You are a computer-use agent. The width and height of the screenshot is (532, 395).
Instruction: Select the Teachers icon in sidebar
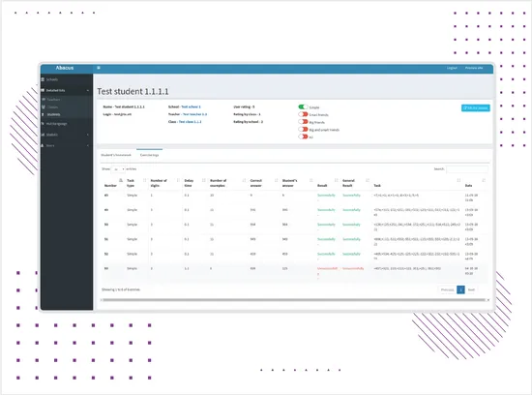[x=44, y=100]
